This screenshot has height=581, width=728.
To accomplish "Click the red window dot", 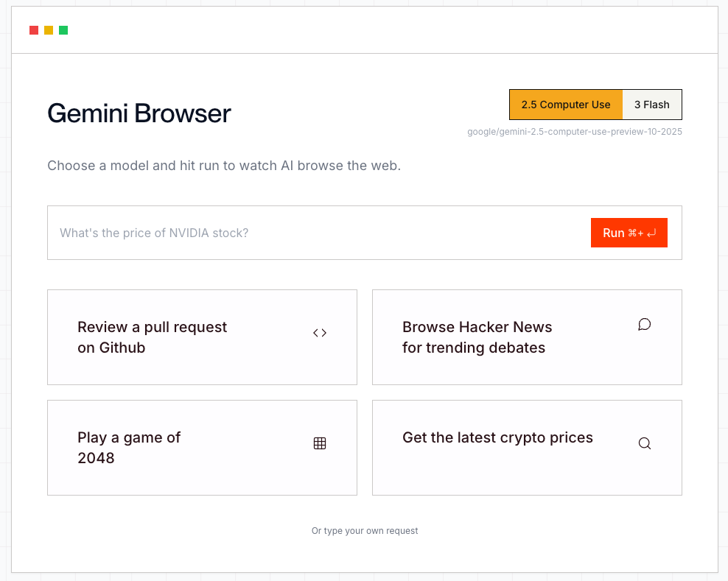I will click(x=34, y=30).
